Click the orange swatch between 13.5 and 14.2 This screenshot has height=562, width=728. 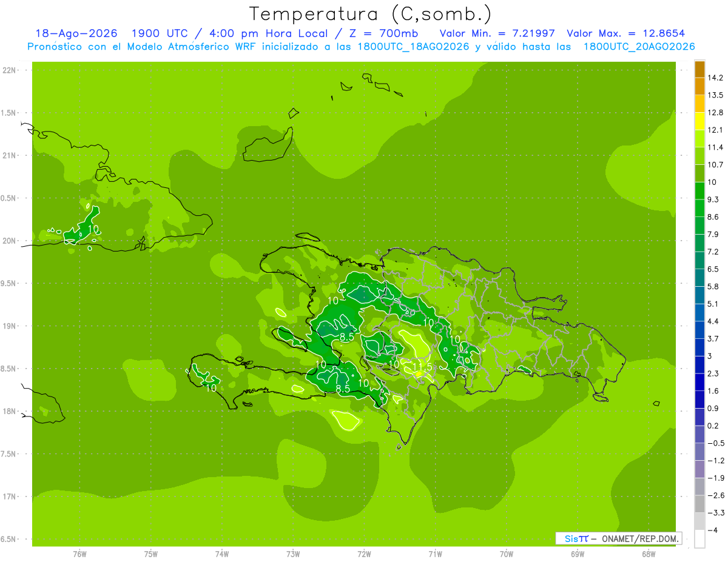[699, 86]
